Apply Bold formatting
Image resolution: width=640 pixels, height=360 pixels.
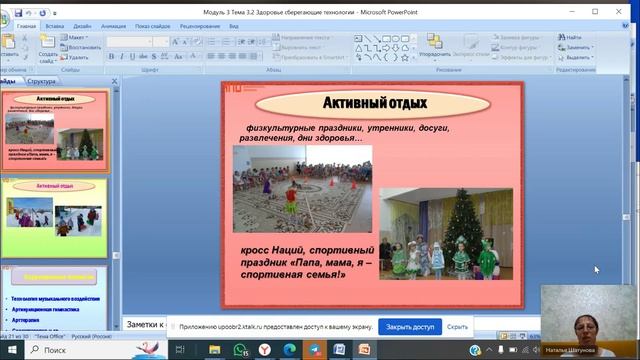[x=111, y=56]
